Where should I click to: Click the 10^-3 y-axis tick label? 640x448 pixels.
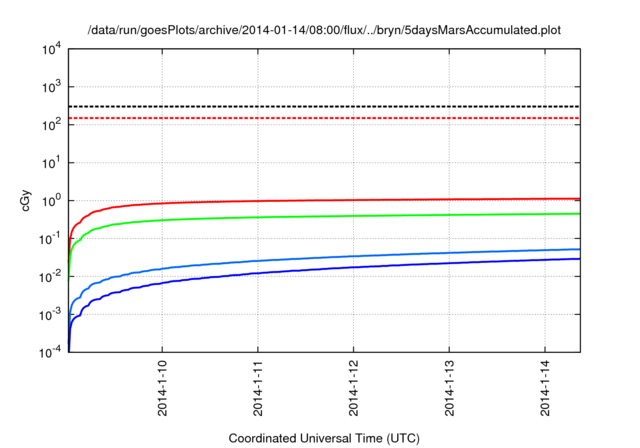pyautogui.click(x=51, y=315)
